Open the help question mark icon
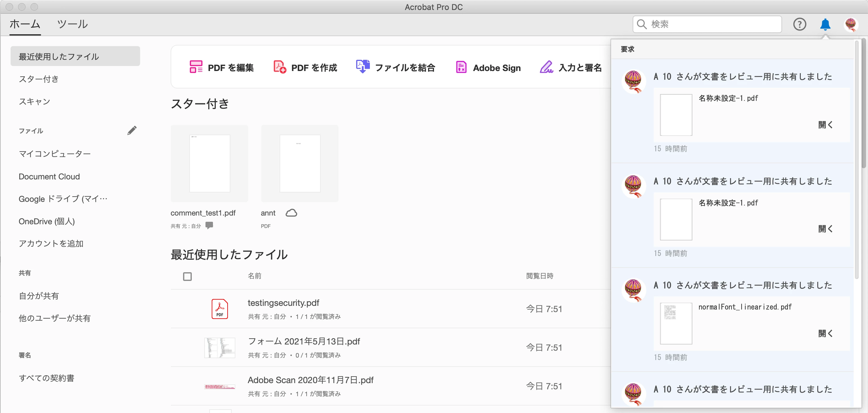The height and width of the screenshot is (413, 868). (x=799, y=24)
